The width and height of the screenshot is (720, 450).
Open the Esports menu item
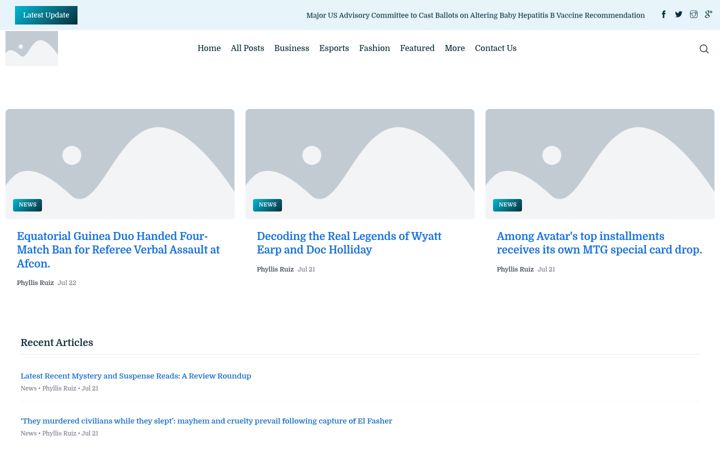(334, 48)
